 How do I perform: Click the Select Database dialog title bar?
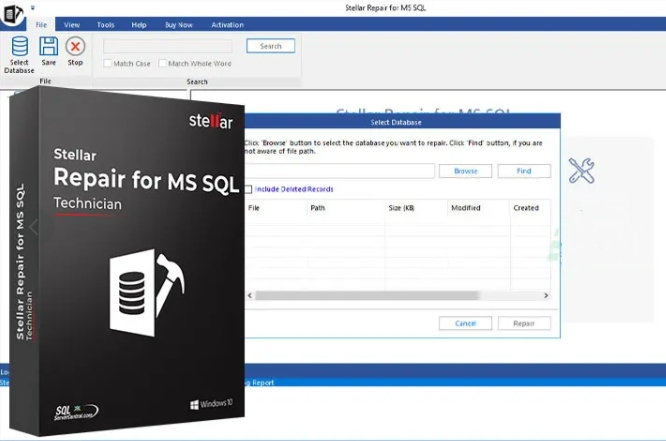pyautogui.click(x=402, y=122)
